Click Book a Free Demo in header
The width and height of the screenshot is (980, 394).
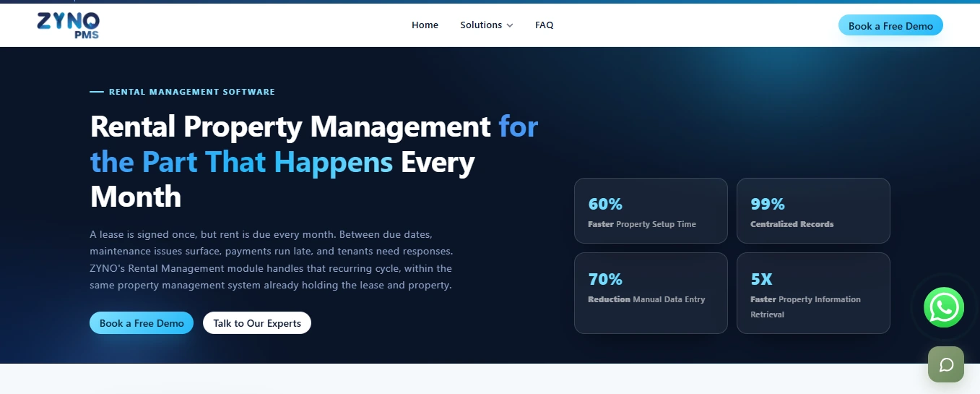click(890, 25)
